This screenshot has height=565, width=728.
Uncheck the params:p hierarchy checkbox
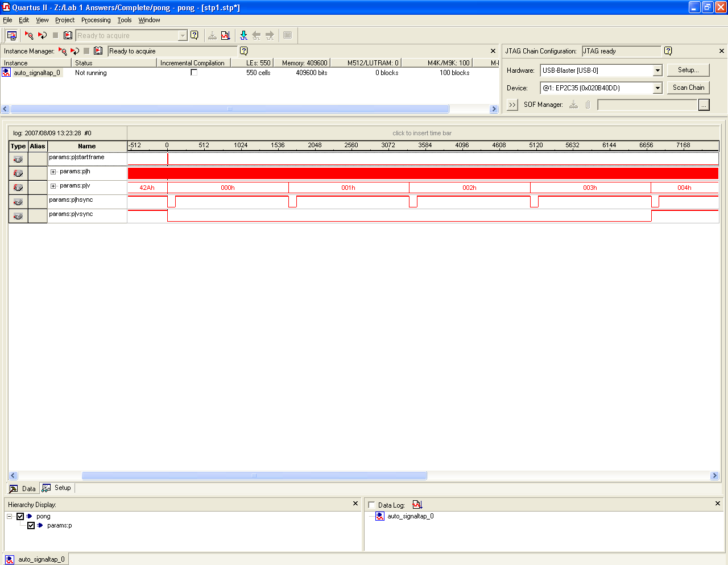31,526
